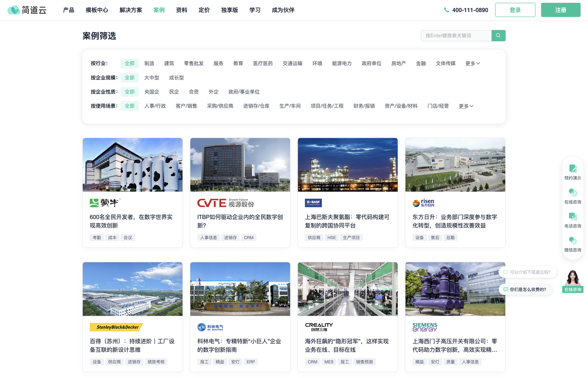Go to the 案例 nav tab

(x=159, y=10)
